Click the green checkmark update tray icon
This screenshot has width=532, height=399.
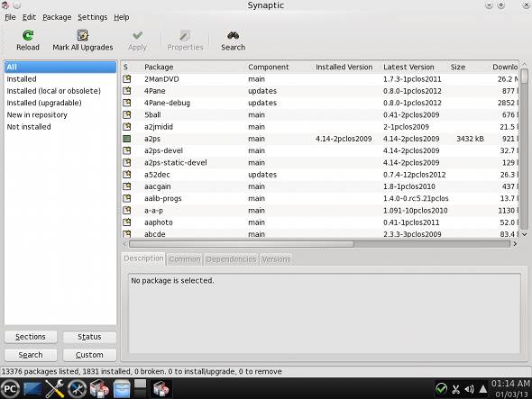442,389
